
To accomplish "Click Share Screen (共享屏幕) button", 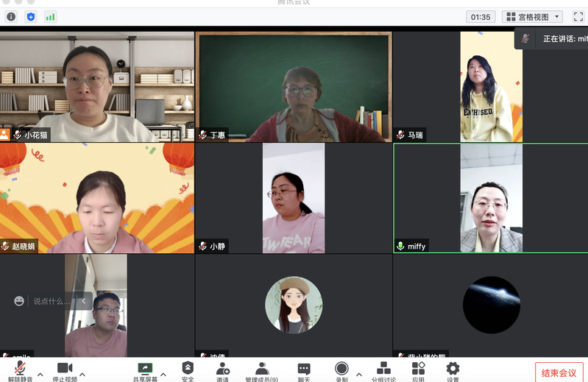I will 145,371.
